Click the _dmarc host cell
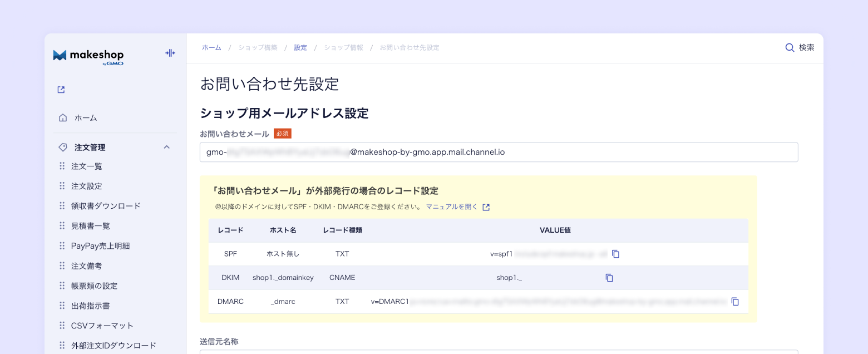 (283, 301)
